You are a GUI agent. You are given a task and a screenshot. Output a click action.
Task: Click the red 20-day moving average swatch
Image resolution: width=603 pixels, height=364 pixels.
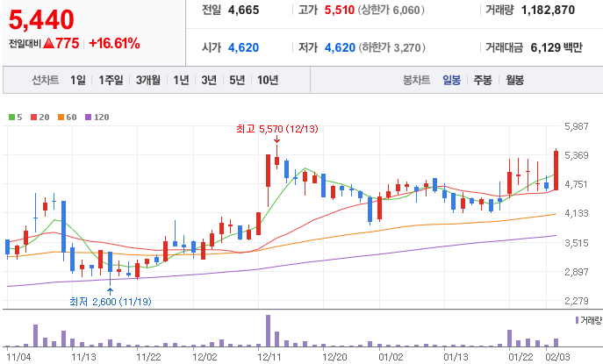point(34,118)
